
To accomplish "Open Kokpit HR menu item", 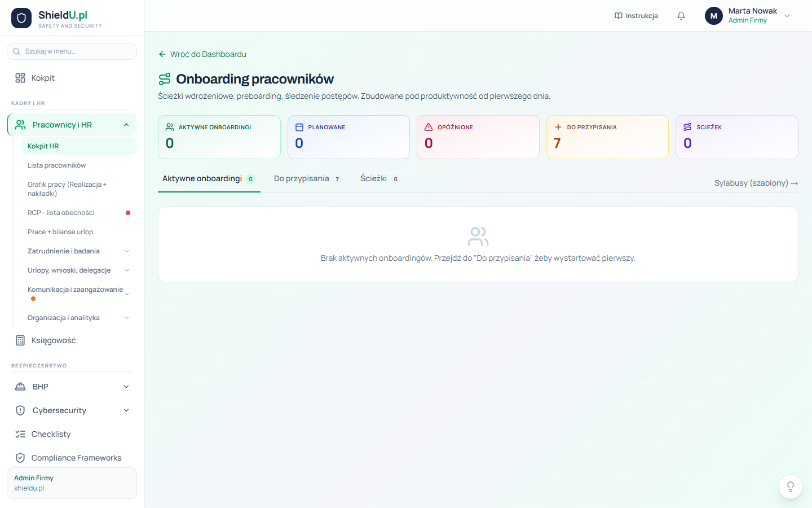I will coord(79,146).
